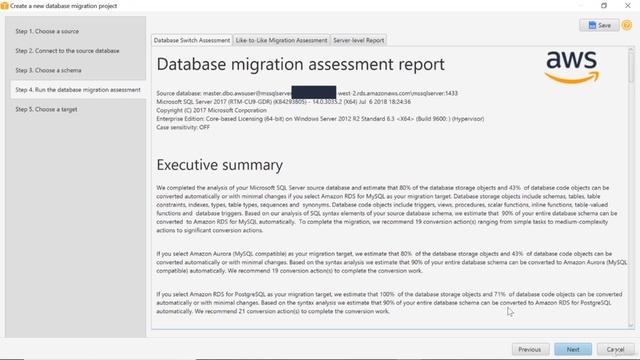Image resolution: width=640 pixels, height=360 pixels.
Task: Click the 'Copyright (C) 2017 Microsoft Corporation' line
Action: 211,110
